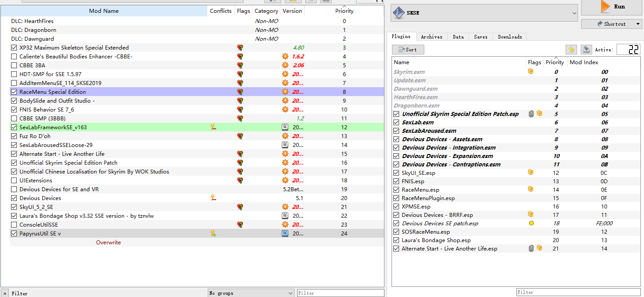Click the archive box flag for RaceMenu.esp
The image size is (644, 297).
click(531, 189)
